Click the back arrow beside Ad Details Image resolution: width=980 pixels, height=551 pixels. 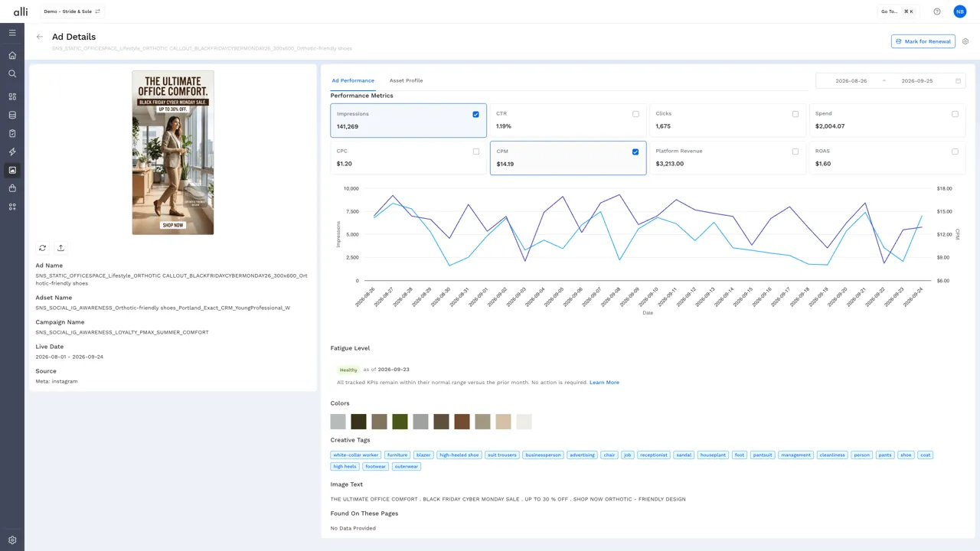tap(40, 37)
